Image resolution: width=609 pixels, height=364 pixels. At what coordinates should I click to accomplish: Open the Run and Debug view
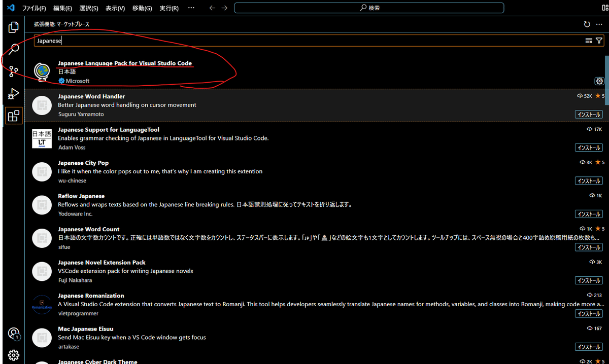14,94
